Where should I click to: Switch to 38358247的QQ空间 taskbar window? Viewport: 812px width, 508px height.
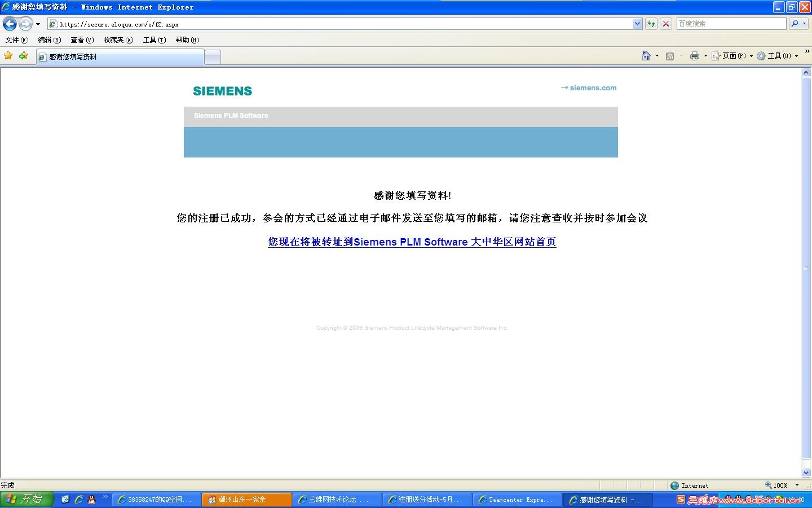coord(157,500)
